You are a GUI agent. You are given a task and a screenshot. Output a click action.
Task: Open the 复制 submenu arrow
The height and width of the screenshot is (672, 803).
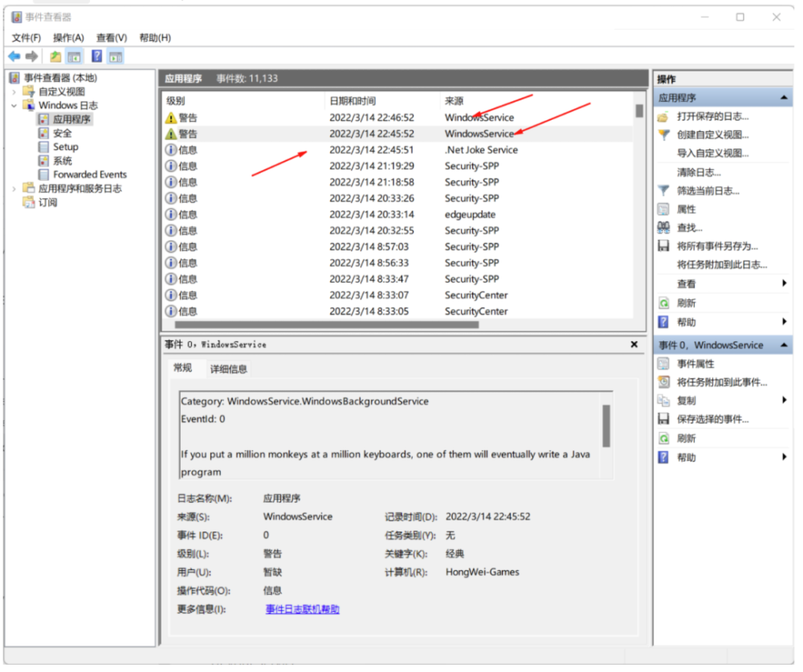click(784, 401)
